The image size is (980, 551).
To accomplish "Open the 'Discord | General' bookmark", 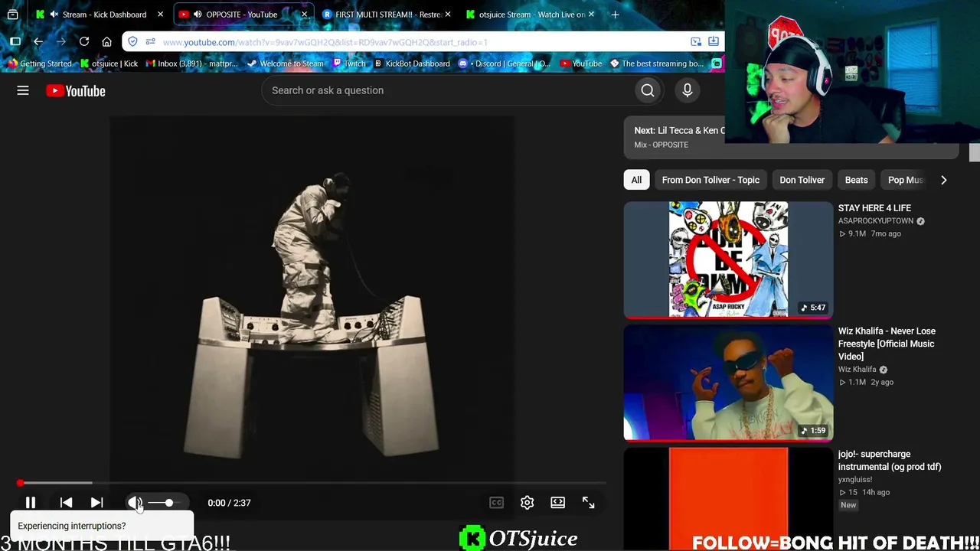I will 505,64.
